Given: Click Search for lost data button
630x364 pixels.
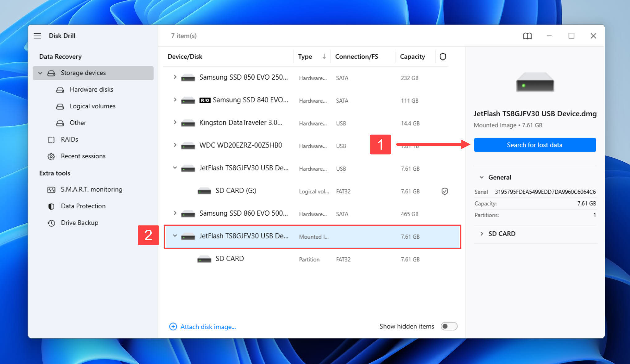Looking at the screenshot, I should click(535, 145).
